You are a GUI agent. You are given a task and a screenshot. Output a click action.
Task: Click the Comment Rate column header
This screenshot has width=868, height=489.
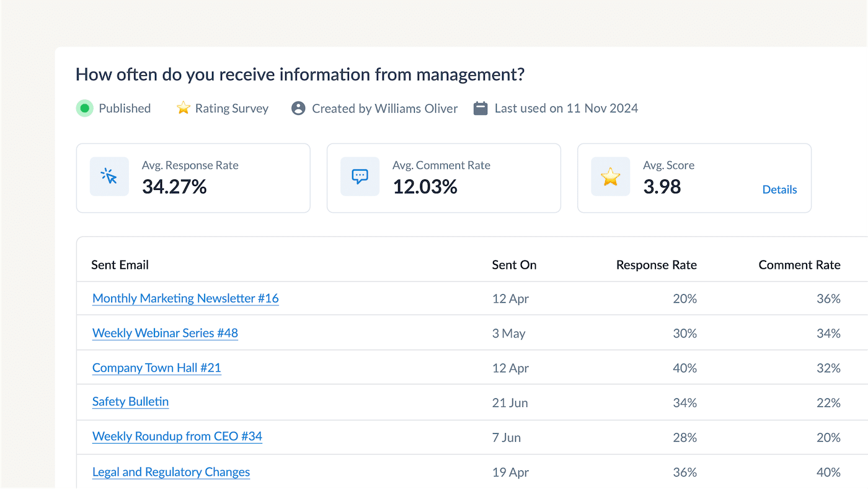(x=800, y=265)
